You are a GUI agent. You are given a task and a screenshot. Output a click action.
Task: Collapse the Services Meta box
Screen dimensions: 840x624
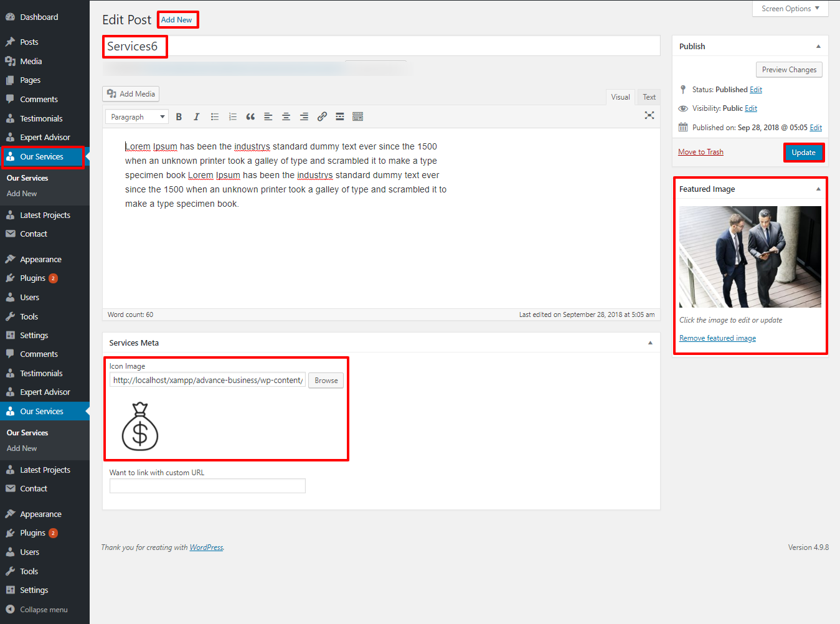pyautogui.click(x=650, y=343)
